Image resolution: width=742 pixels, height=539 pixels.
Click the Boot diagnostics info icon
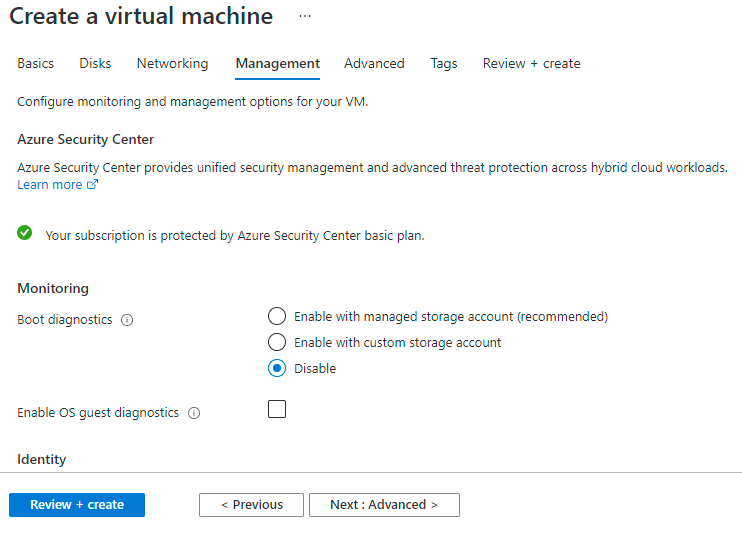(x=127, y=321)
